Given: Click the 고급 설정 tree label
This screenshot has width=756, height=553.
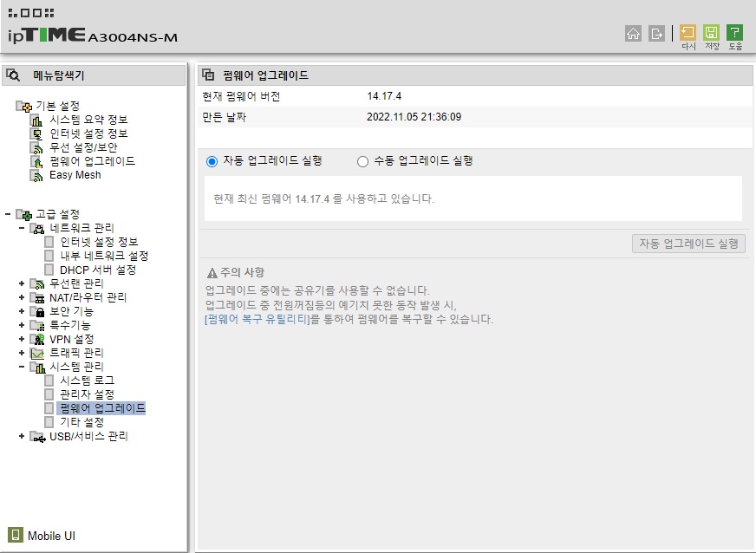Looking at the screenshot, I should pyautogui.click(x=58, y=214).
